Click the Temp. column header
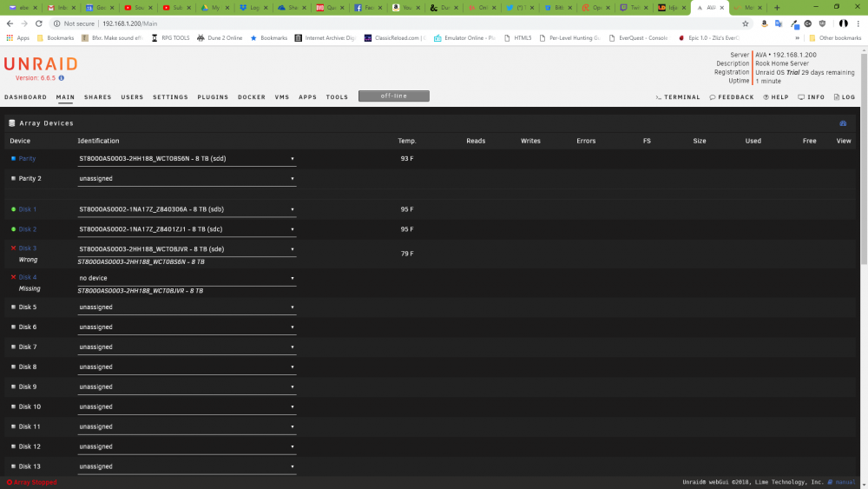 [x=407, y=141]
